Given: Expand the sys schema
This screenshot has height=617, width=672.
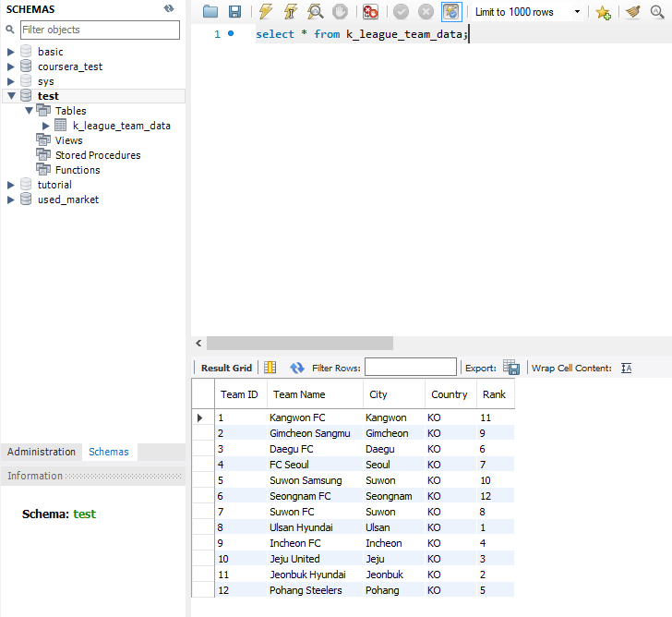Looking at the screenshot, I should point(11,81).
